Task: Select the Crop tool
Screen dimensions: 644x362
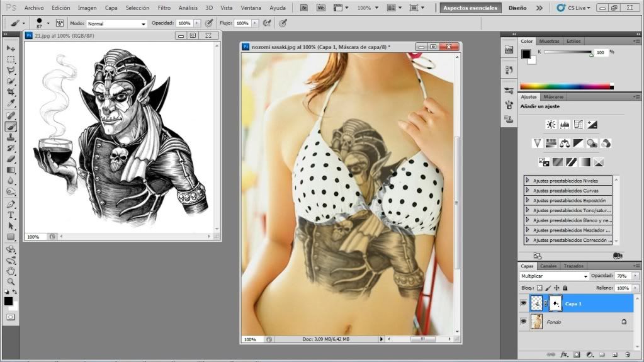Action: [x=11, y=92]
